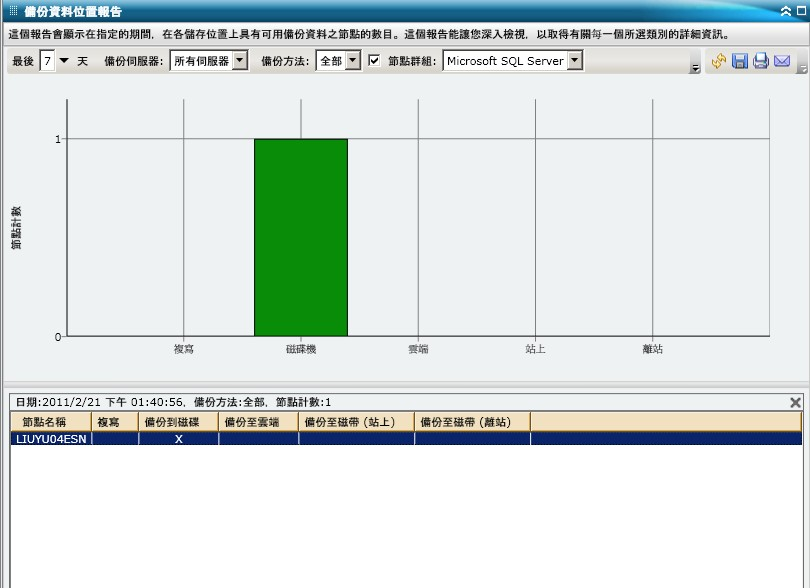
Task: Click the 離站 axis label
Action: click(x=652, y=349)
